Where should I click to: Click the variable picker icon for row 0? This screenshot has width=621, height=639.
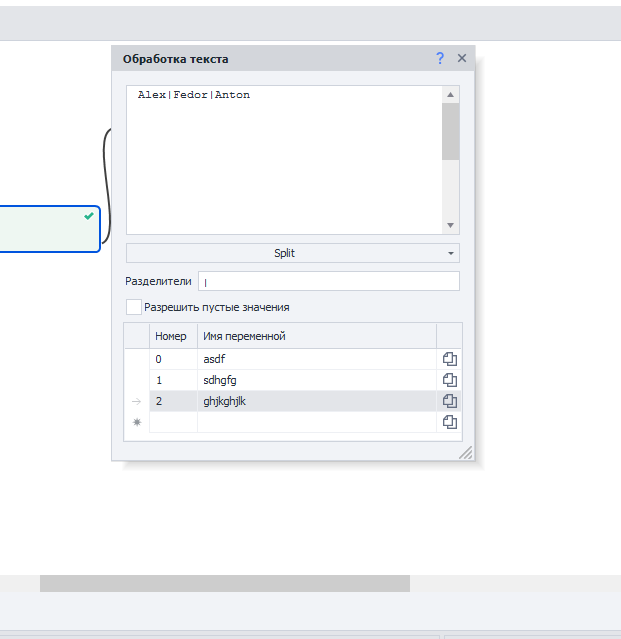coord(449,359)
